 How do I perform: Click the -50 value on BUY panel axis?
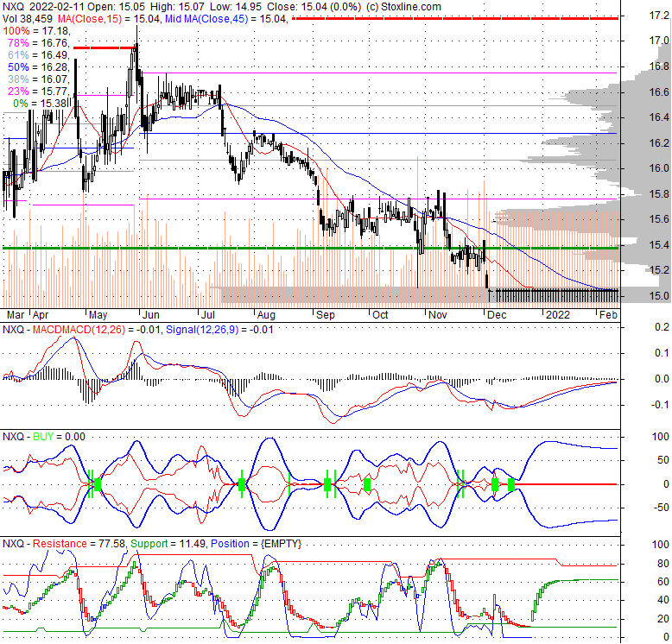click(x=661, y=508)
